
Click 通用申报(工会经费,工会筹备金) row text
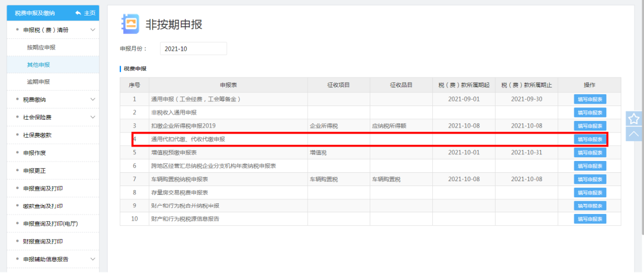tap(195, 100)
